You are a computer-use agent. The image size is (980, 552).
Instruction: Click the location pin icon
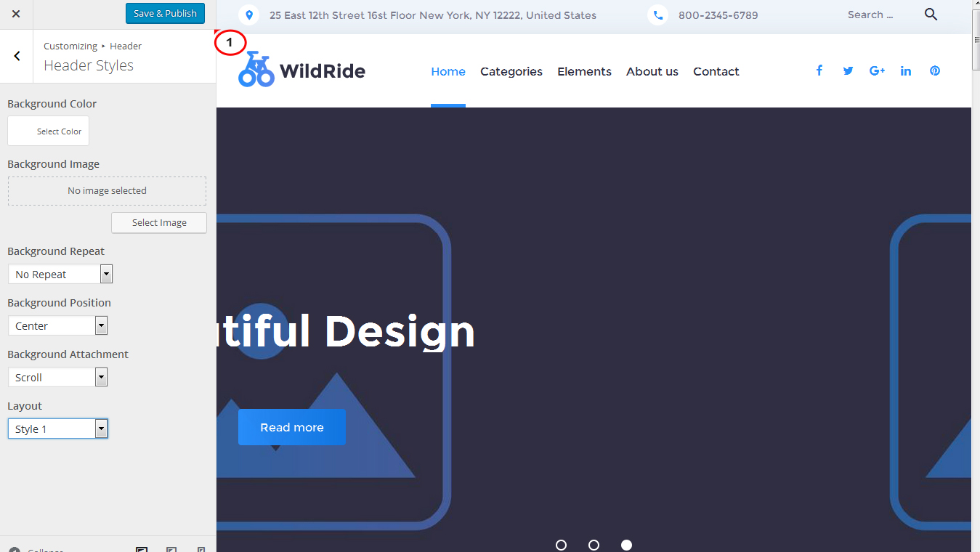(249, 15)
